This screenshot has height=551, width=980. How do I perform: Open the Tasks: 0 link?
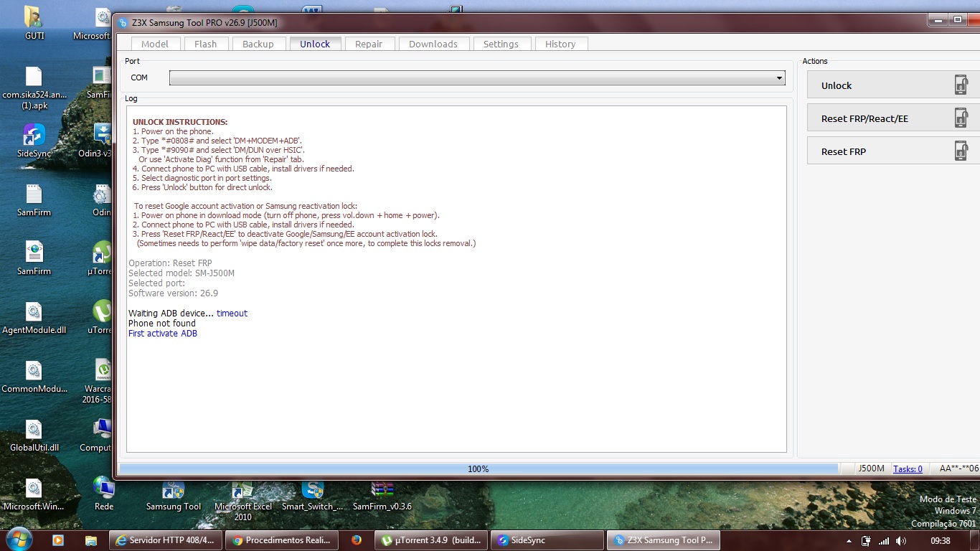point(908,468)
